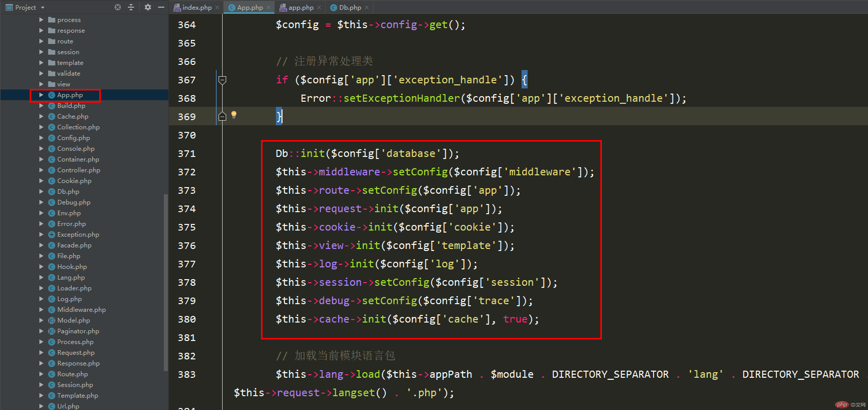
Task: Open Request.php in the project tree
Action: (x=76, y=353)
